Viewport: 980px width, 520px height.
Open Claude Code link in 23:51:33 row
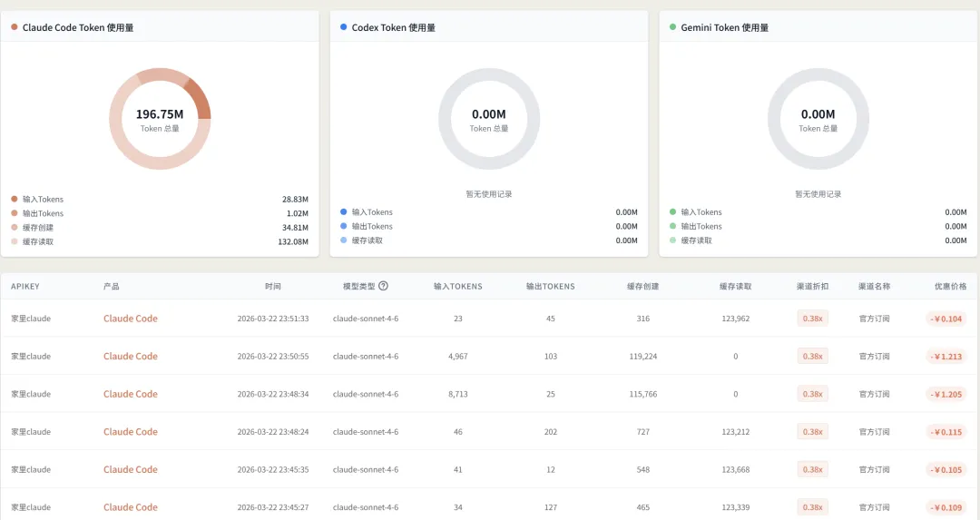131,319
